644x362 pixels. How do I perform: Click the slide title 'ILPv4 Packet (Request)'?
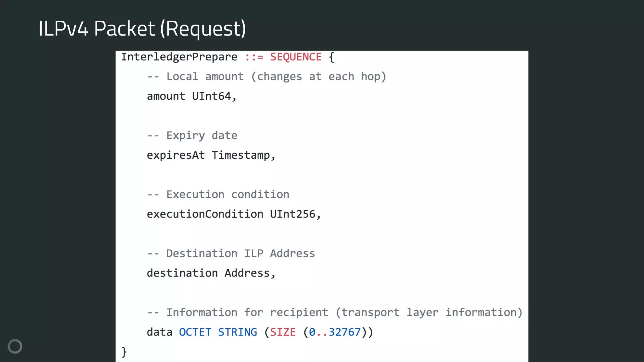pos(142,29)
